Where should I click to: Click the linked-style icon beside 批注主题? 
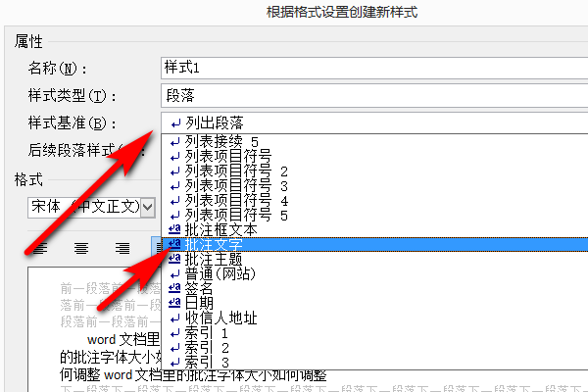pos(174,259)
